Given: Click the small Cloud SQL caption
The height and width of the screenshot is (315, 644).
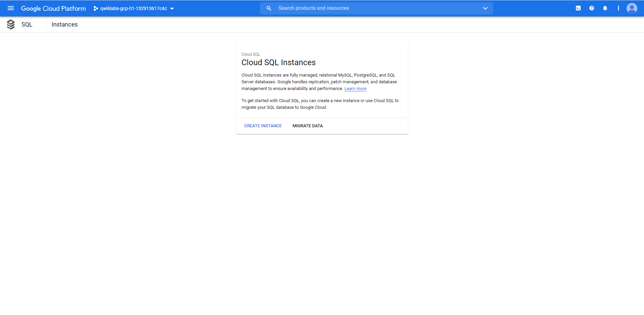Looking at the screenshot, I should [251, 54].
